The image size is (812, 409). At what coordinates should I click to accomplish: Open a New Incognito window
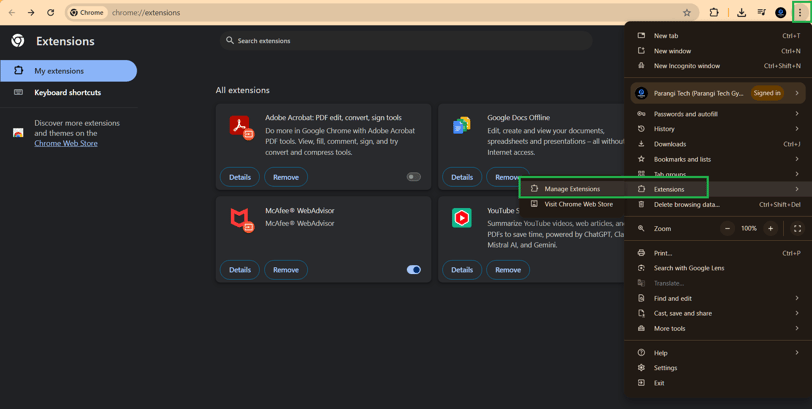point(718,66)
